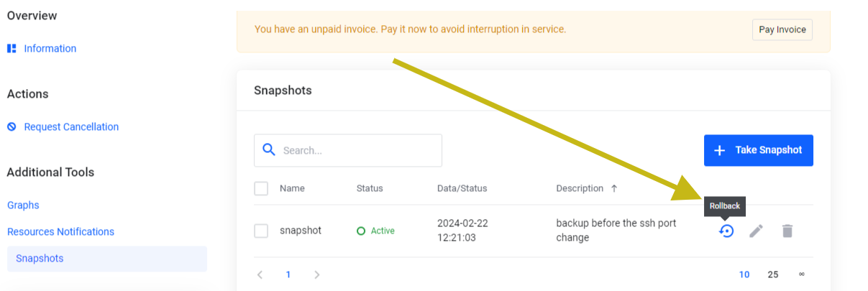This screenshot has height=291, width=868.
Task: Toggle the select-all snapshots checkbox
Action: click(261, 188)
